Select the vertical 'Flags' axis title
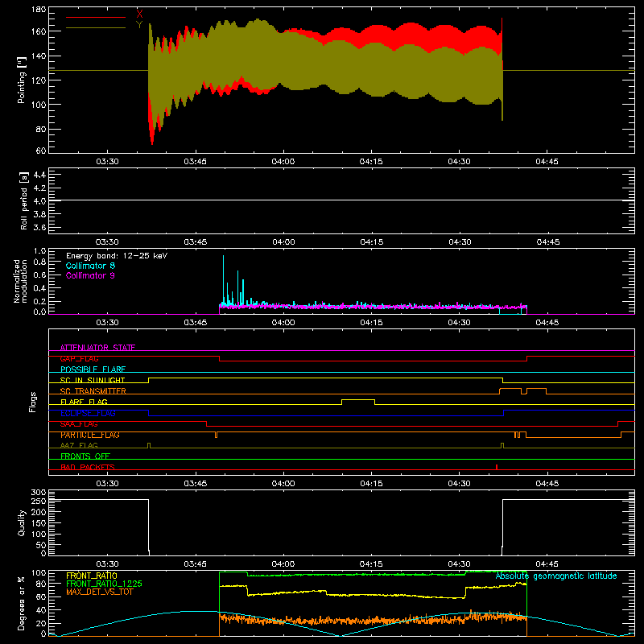Screen dimensions: 644x644 32,402
